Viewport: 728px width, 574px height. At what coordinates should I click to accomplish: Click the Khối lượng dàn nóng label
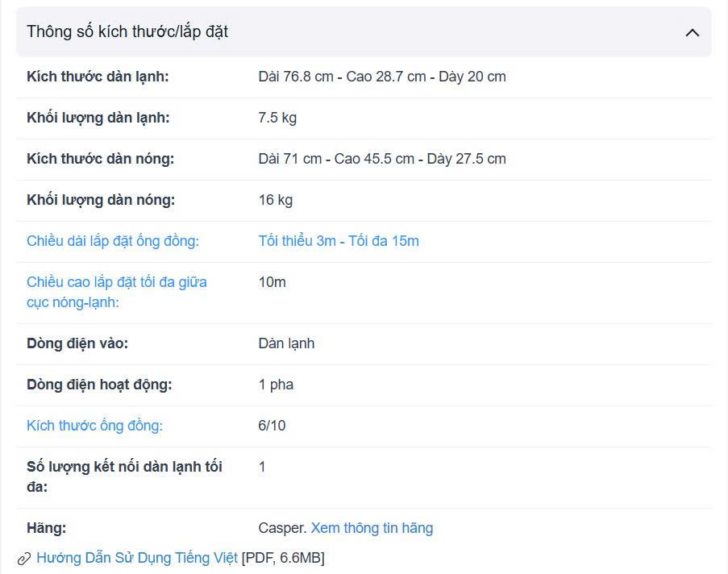point(100,200)
